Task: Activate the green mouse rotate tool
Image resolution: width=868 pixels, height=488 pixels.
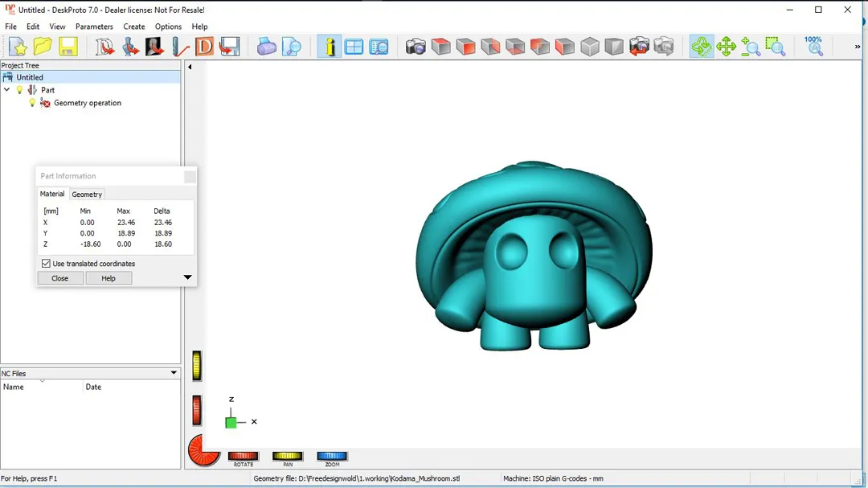Action: coord(702,47)
